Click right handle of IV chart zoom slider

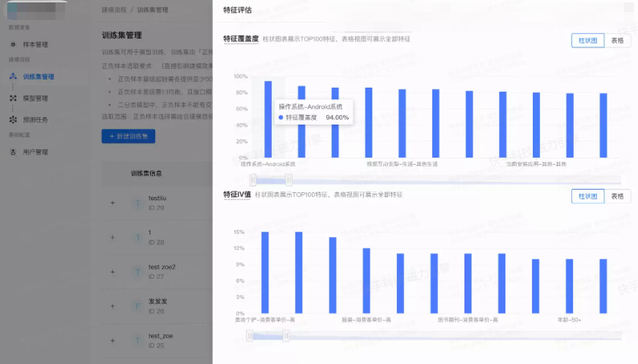tap(286, 336)
